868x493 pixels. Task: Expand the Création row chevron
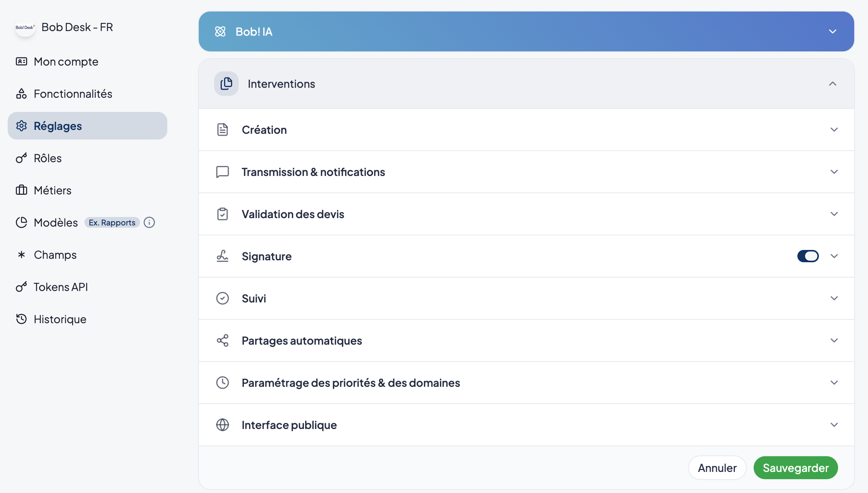[x=834, y=130]
